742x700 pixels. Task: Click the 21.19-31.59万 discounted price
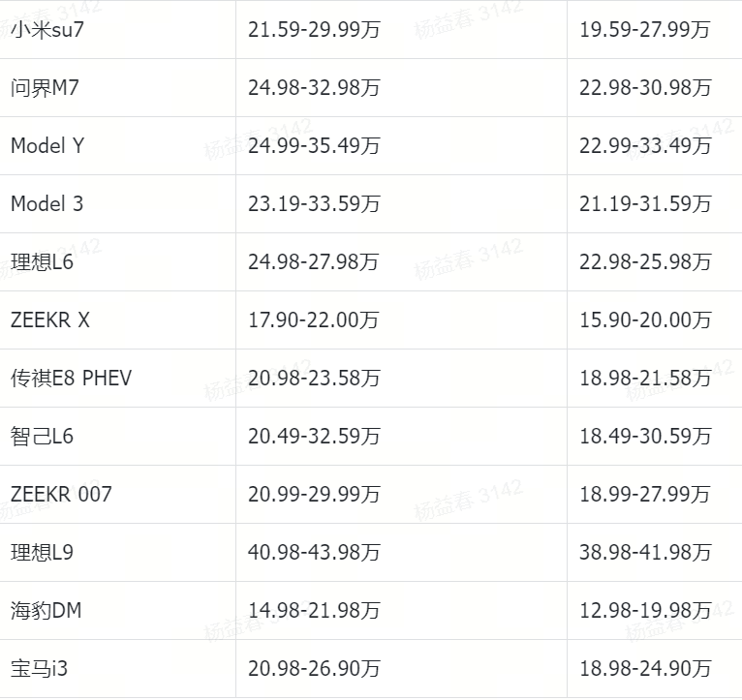coord(645,204)
